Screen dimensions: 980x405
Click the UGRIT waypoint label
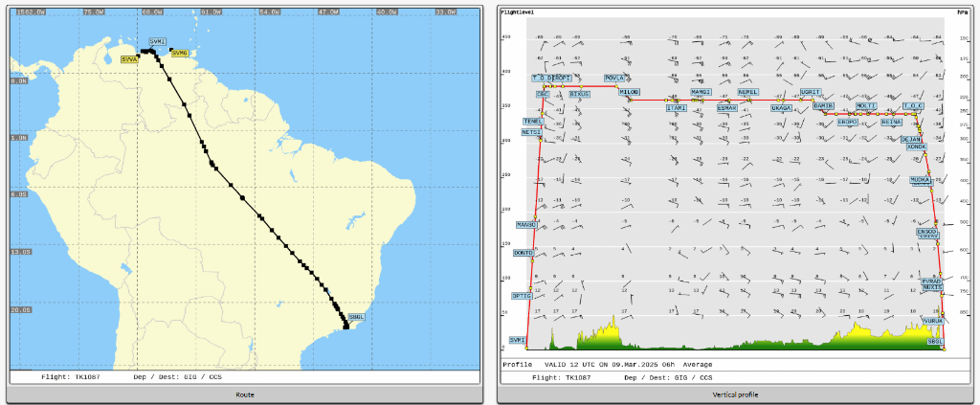811,92
